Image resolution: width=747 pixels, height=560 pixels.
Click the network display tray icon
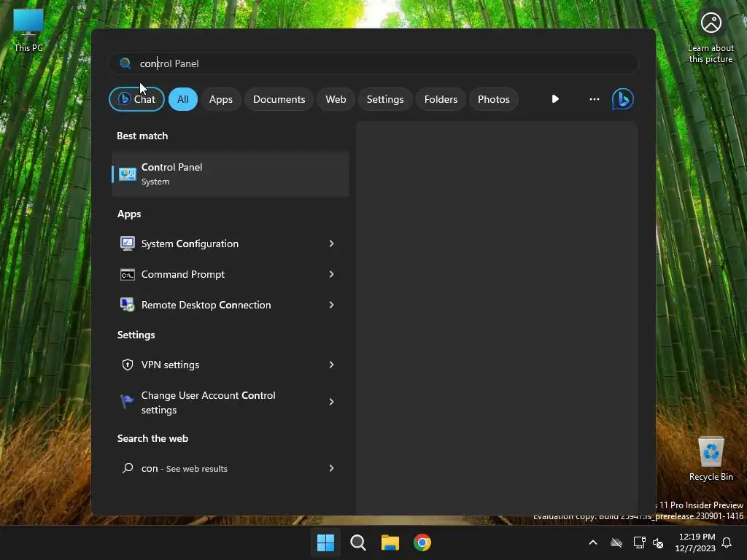click(x=639, y=542)
